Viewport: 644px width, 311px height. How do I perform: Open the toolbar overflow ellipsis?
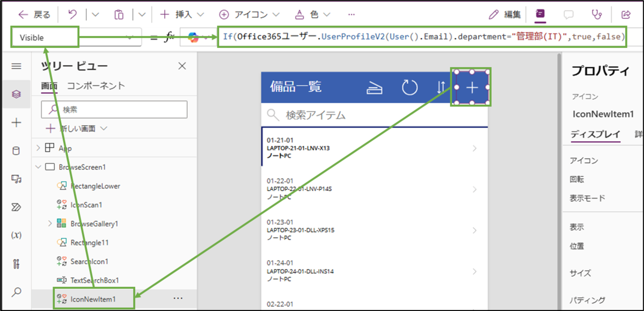point(351,15)
